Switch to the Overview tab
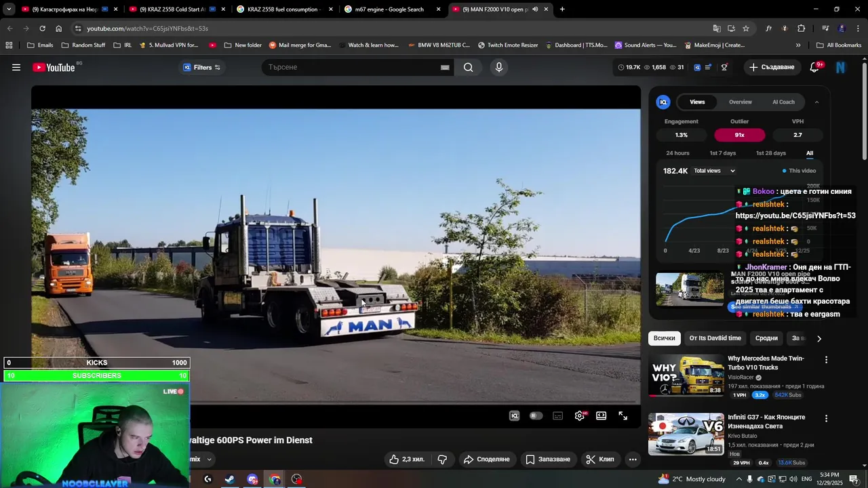The height and width of the screenshot is (488, 868). click(x=741, y=102)
